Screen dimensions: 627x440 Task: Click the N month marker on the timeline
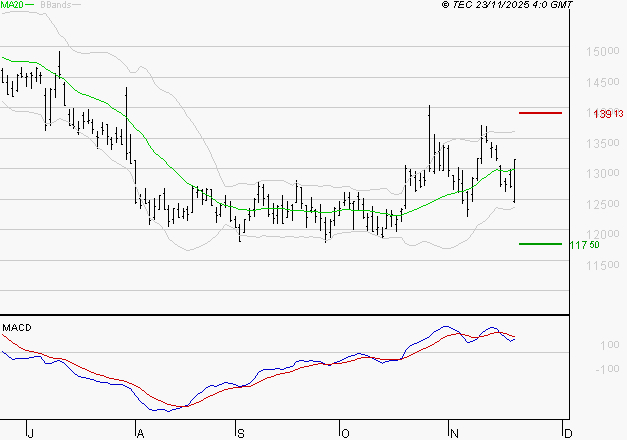coord(454,433)
